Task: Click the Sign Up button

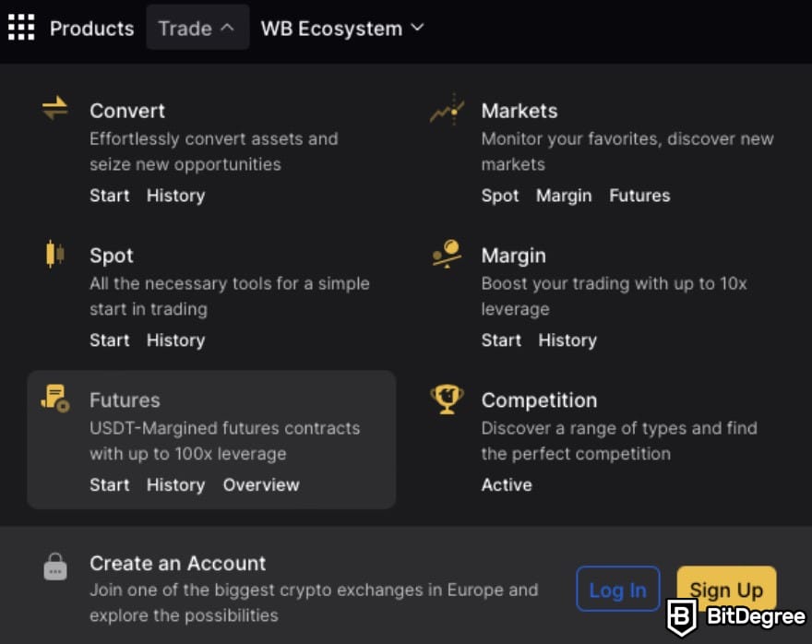Action: (726, 589)
